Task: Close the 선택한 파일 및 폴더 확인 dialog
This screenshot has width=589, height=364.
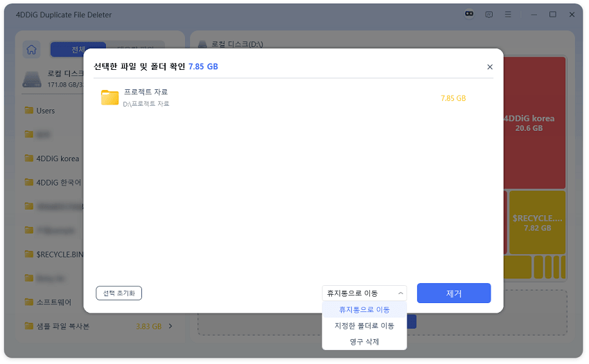Action: (490, 67)
